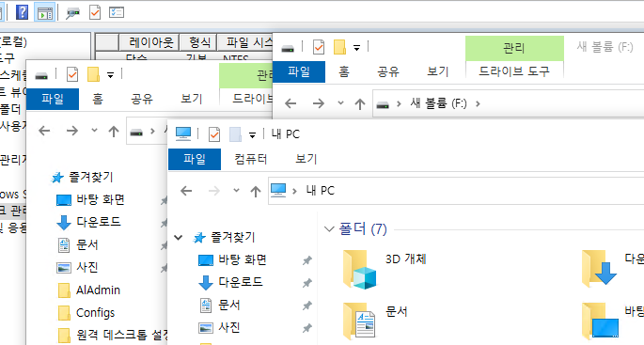Click 내 PC in the address bar
The image size is (644, 345).
point(320,191)
